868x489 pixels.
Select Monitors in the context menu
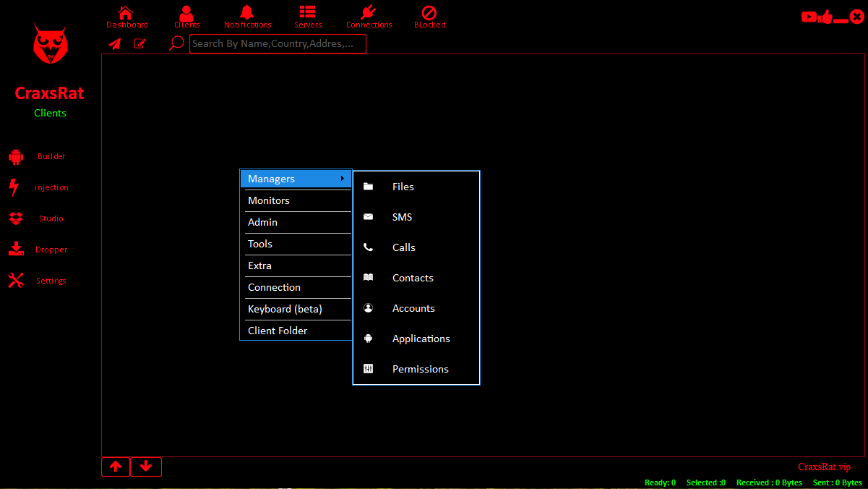296,200
